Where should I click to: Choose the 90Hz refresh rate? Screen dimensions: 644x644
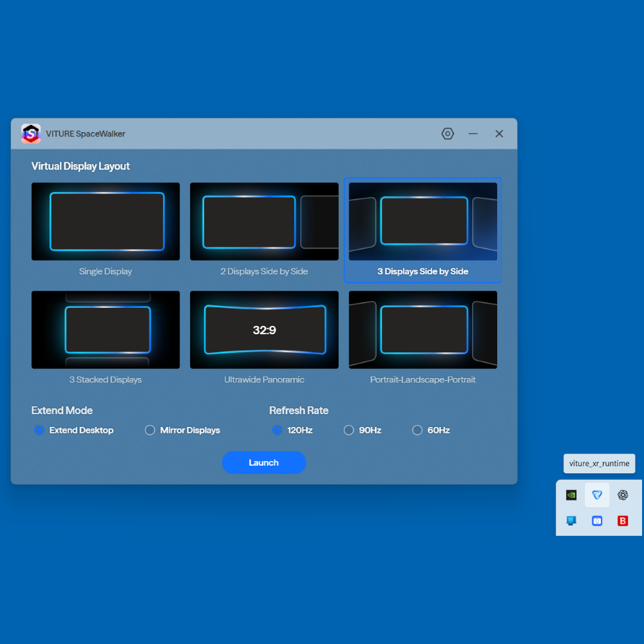point(348,430)
